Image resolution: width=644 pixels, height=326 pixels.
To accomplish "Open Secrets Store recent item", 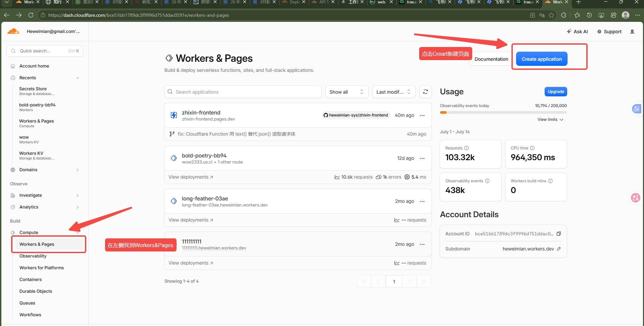I will (x=37, y=91).
